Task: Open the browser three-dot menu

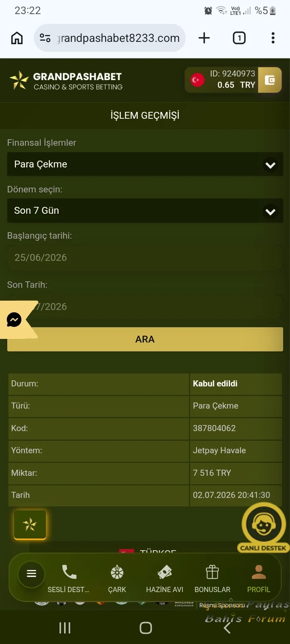Action: tap(273, 38)
